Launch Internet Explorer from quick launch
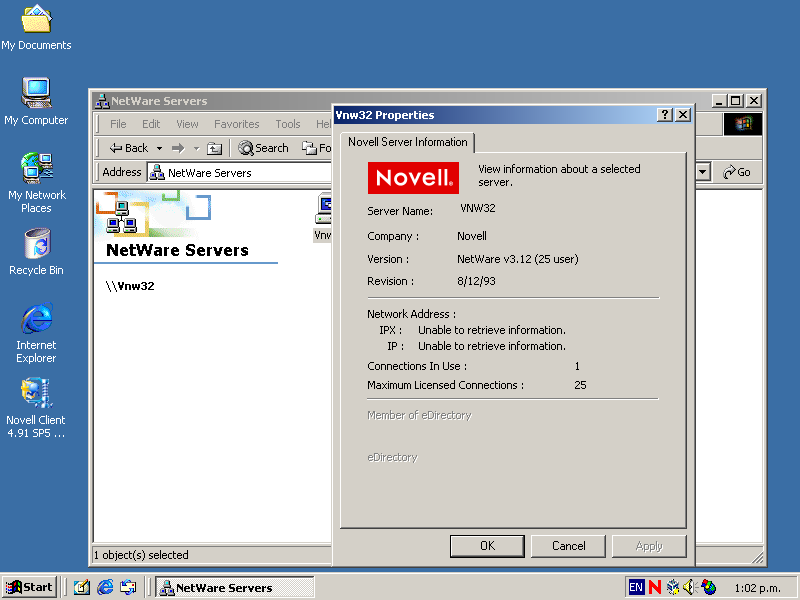This screenshot has height=600, width=800. [x=105, y=588]
